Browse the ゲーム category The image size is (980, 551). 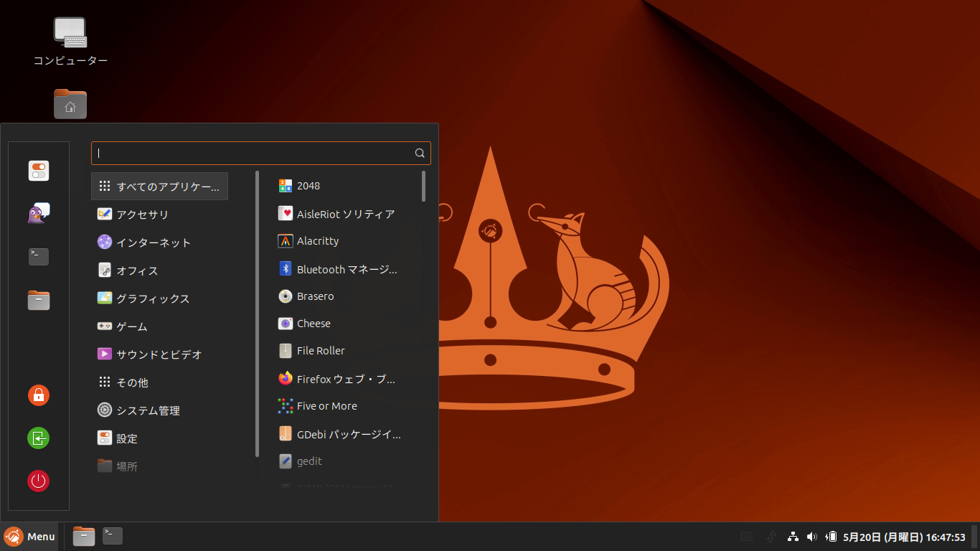coord(133,326)
